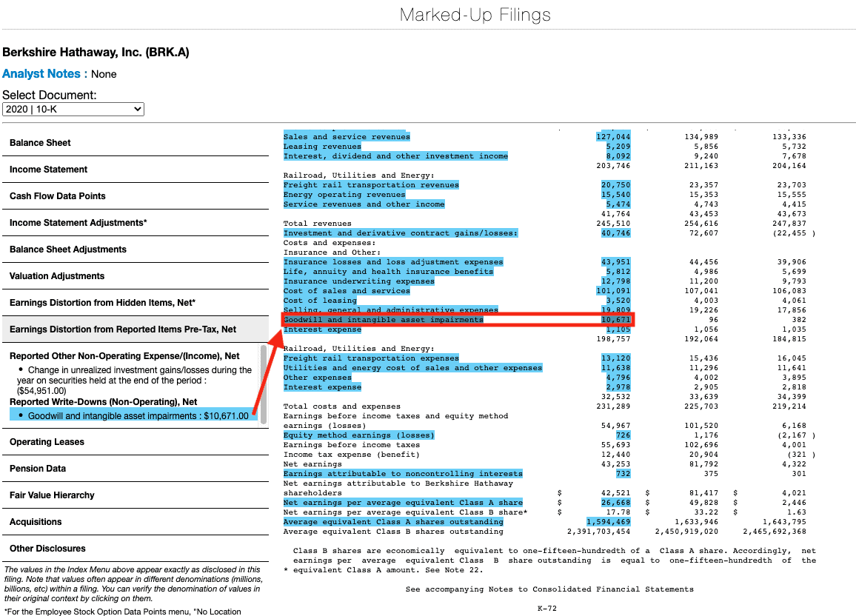Click the highlighted value 13,120
Viewport: 856px width, 616px height.
coord(616,358)
